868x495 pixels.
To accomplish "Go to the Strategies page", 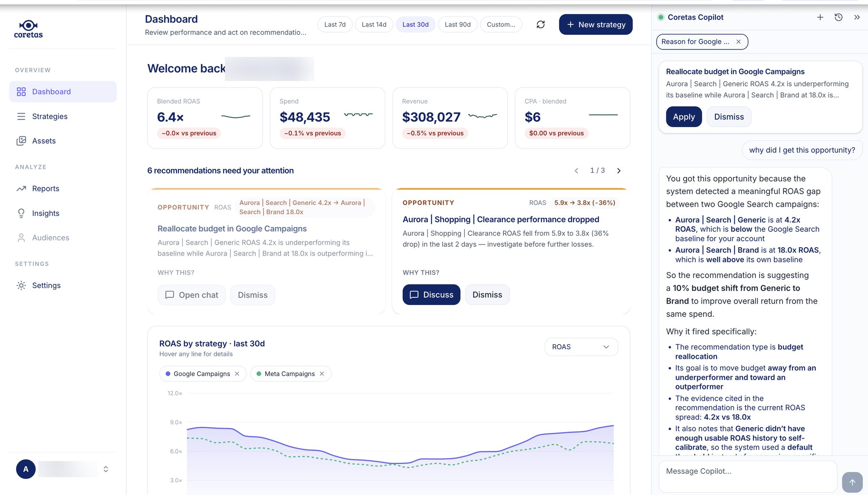I will [x=63, y=116].
